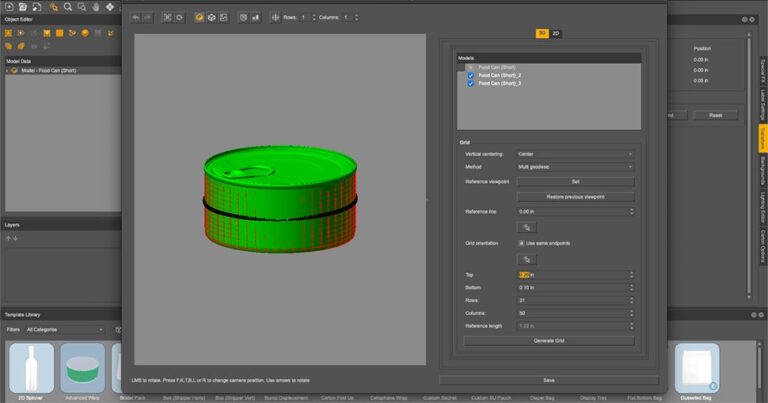Click the fit-to-view icon in dialog toolbar
768x403 pixels.
(168, 17)
